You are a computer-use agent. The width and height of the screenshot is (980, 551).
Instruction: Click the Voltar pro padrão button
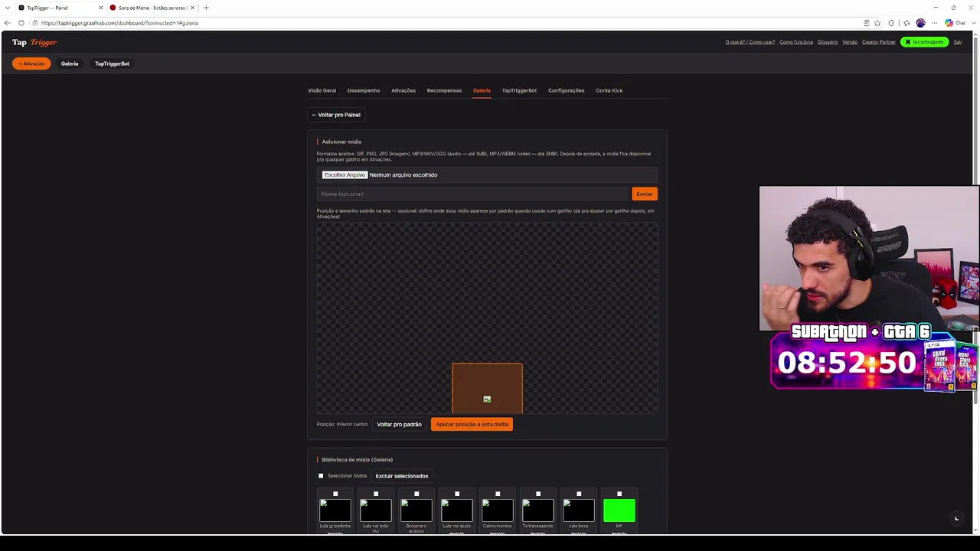point(399,424)
